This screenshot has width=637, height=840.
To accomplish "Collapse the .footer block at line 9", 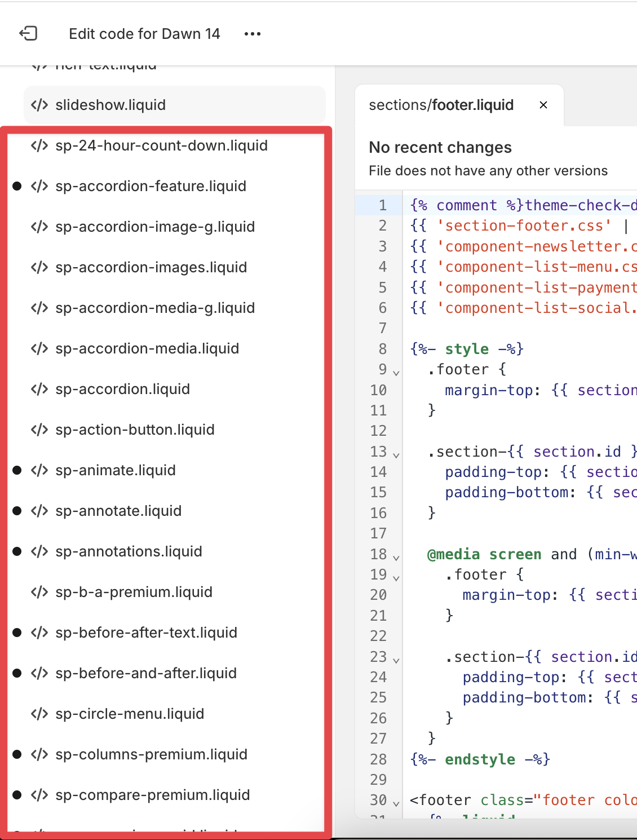I will click(x=396, y=373).
